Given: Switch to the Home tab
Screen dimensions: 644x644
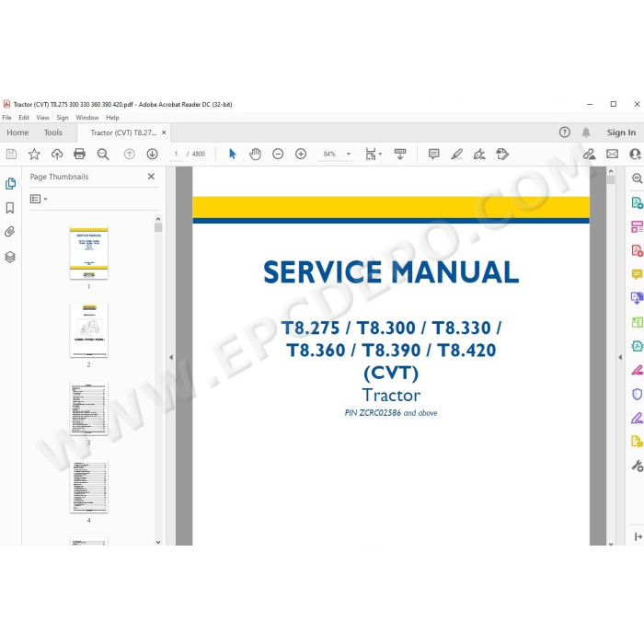Looking at the screenshot, I should [x=17, y=132].
